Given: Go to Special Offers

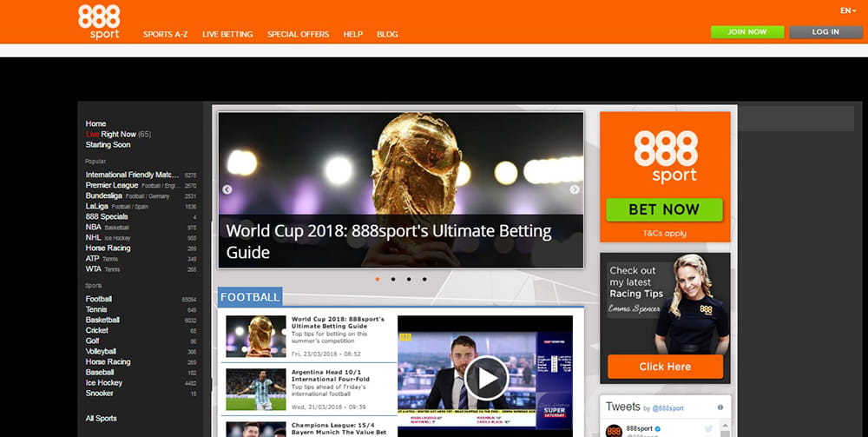Looking at the screenshot, I should pyautogui.click(x=298, y=35).
